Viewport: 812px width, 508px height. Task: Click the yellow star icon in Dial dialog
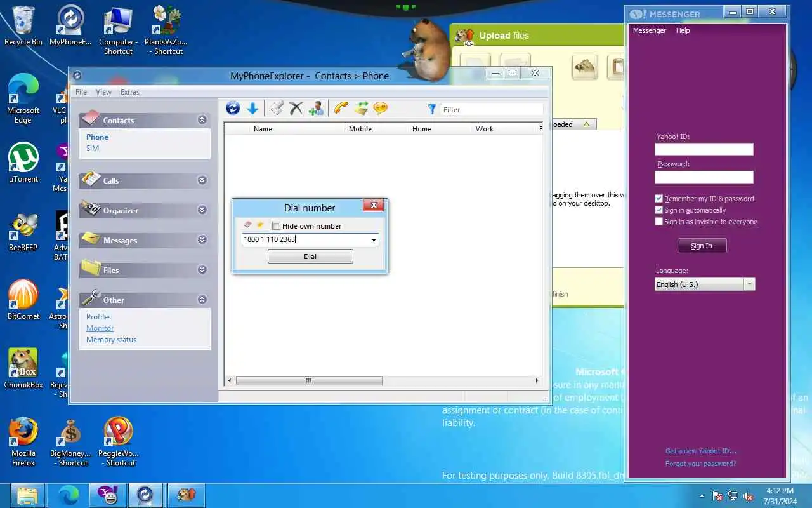tap(260, 225)
